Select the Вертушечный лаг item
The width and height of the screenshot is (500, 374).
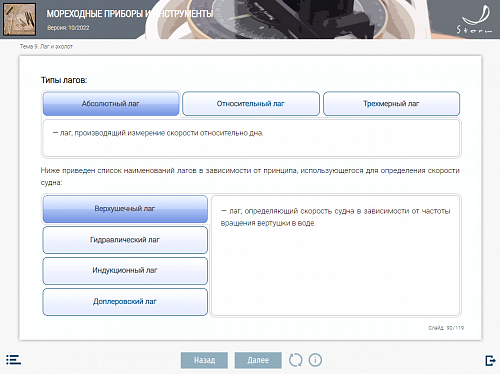pyautogui.click(x=125, y=209)
